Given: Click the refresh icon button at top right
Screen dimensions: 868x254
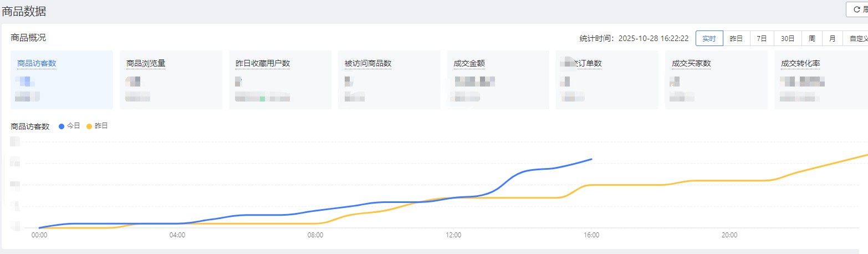Looking at the screenshot, I should 857,9.
